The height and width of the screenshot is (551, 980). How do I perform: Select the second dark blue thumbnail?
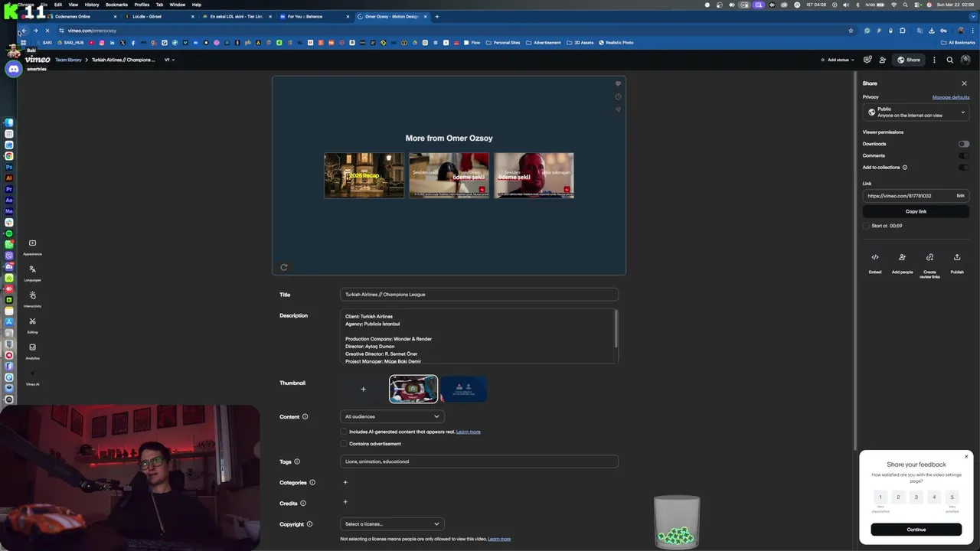pos(463,390)
